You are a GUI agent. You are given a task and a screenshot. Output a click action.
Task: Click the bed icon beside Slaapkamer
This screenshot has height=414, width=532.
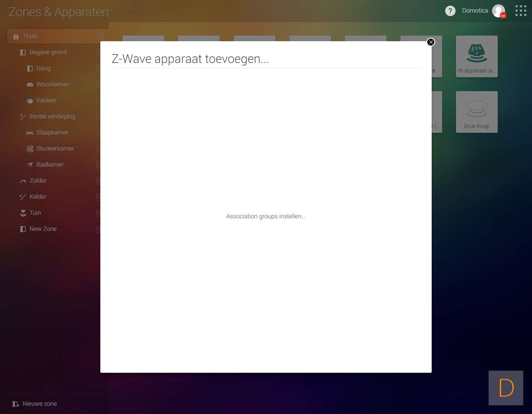tap(30, 133)
